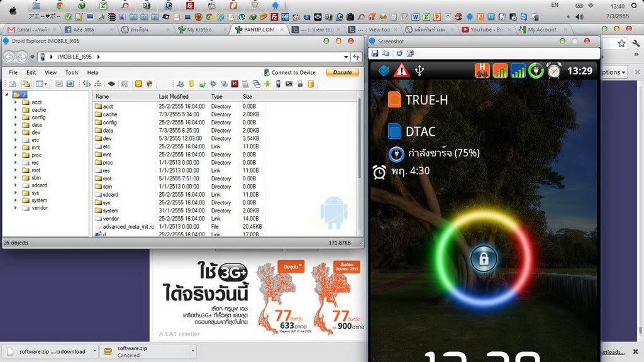Expand the cache folder in tree
This screenshot has width=644, height=362.
coord(16,109)
